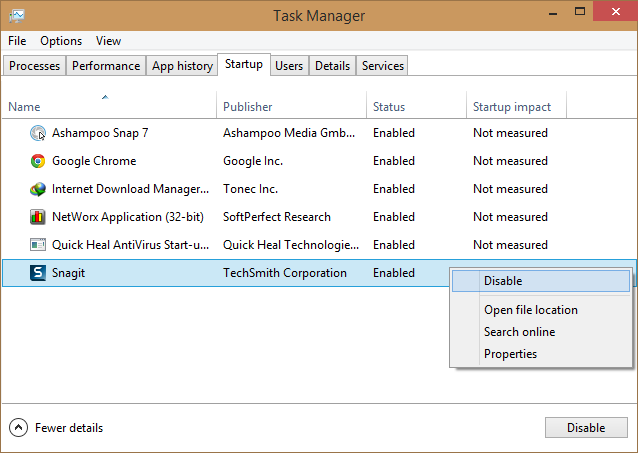Click the Ashampoo Snap 7 icon
The width and height of the screenshot is (638, 453).
pyautogui.click(x=38, y=133)
